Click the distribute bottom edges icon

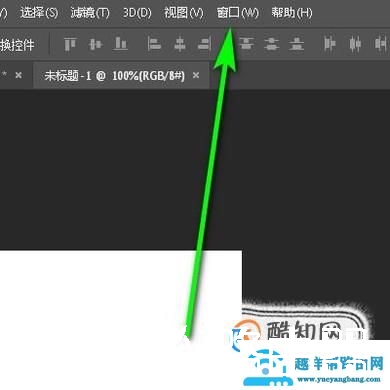pyautogui.click(x=296, y=44)
